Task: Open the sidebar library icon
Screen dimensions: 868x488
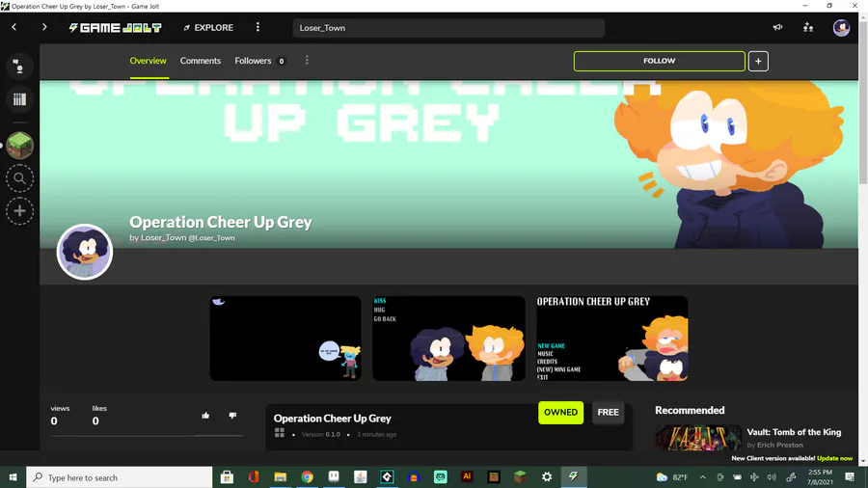Action: 19,99
